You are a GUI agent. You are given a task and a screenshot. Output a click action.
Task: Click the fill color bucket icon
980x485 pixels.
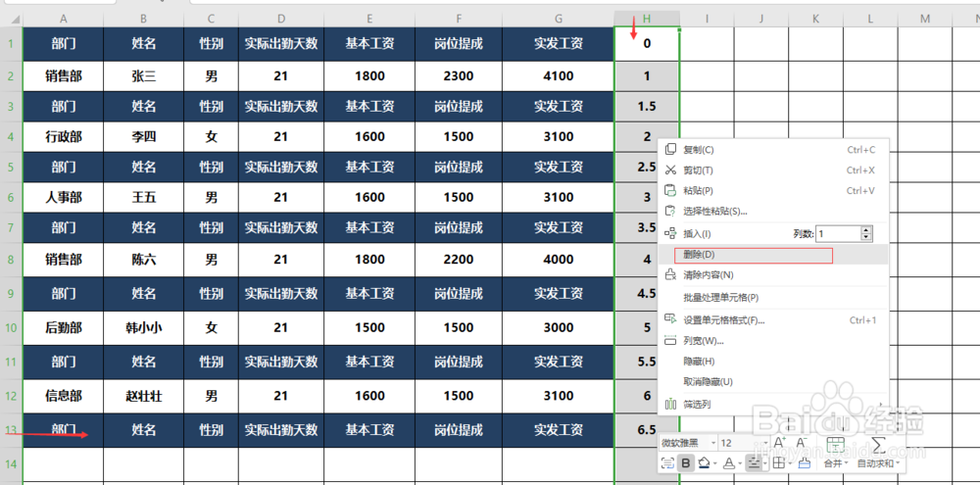point(704,462)
